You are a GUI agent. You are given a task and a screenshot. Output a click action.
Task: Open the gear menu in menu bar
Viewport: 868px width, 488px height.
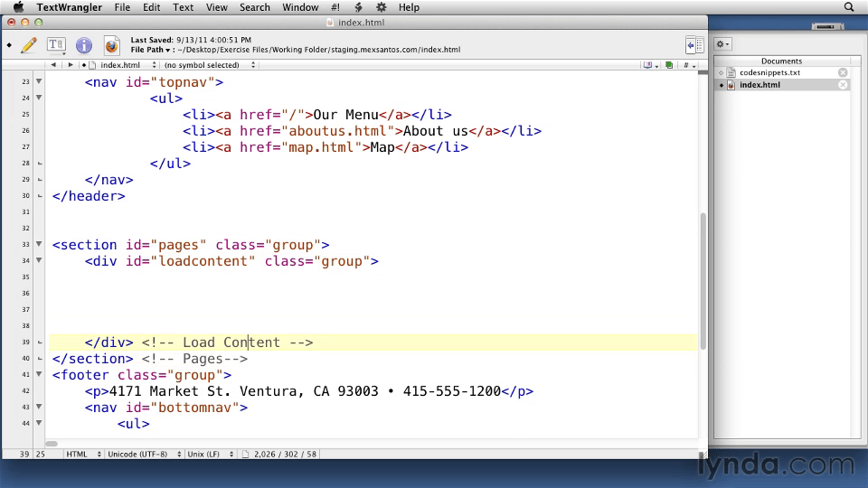(382, 7)
